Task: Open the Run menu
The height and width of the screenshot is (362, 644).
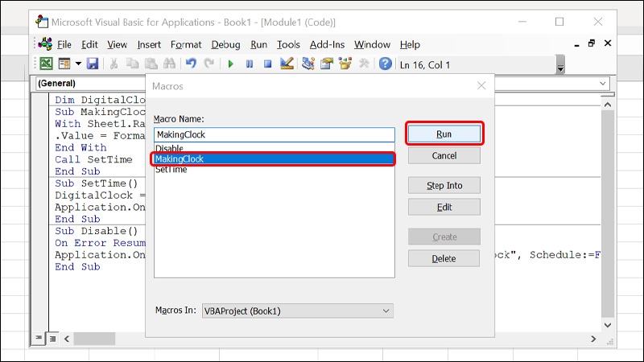Action: click(x=258, y=44)
